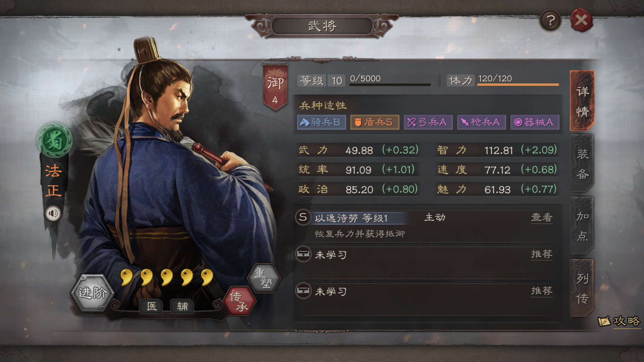Switch to the 装备 side tab
Image resolution: width=644 pixels, height=362 pixels.
(582, 164)
